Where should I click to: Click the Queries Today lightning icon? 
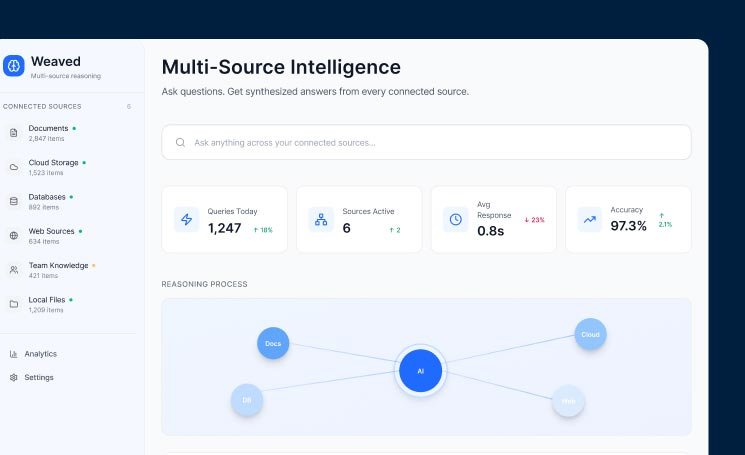[187, 219]
